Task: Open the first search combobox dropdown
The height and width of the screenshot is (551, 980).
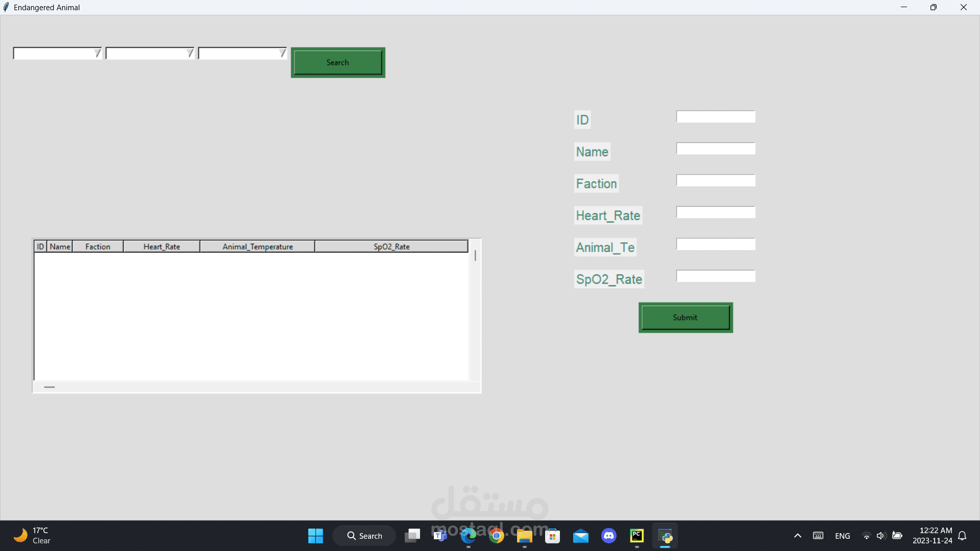Action: 97,54
